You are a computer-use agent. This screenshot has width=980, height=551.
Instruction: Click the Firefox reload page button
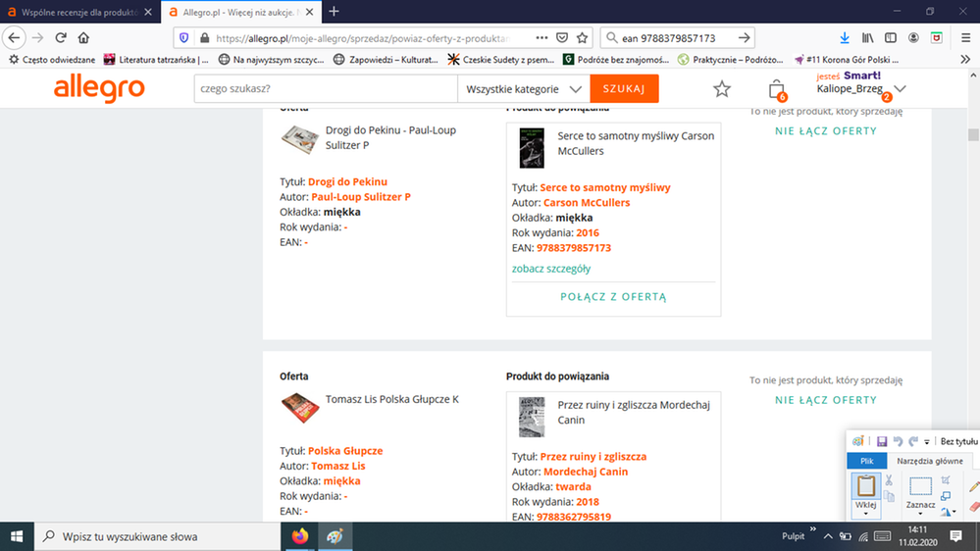pyautogui.click(x=61, y=37)
